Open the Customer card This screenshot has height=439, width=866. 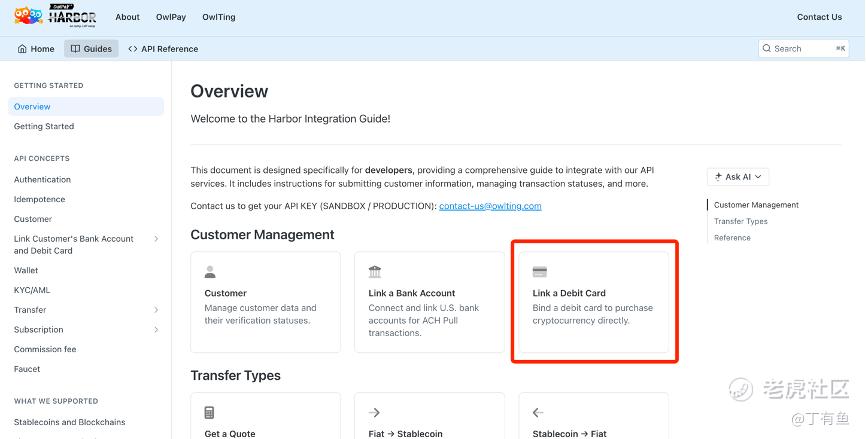[x=265, y=302]
